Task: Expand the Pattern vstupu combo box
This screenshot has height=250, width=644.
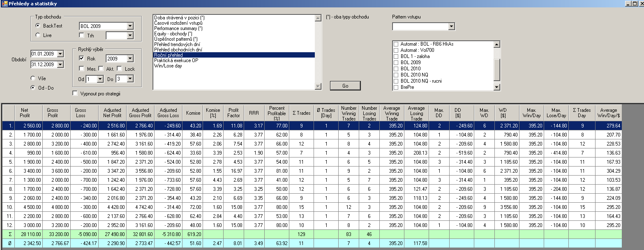Action: coord(452,27)
